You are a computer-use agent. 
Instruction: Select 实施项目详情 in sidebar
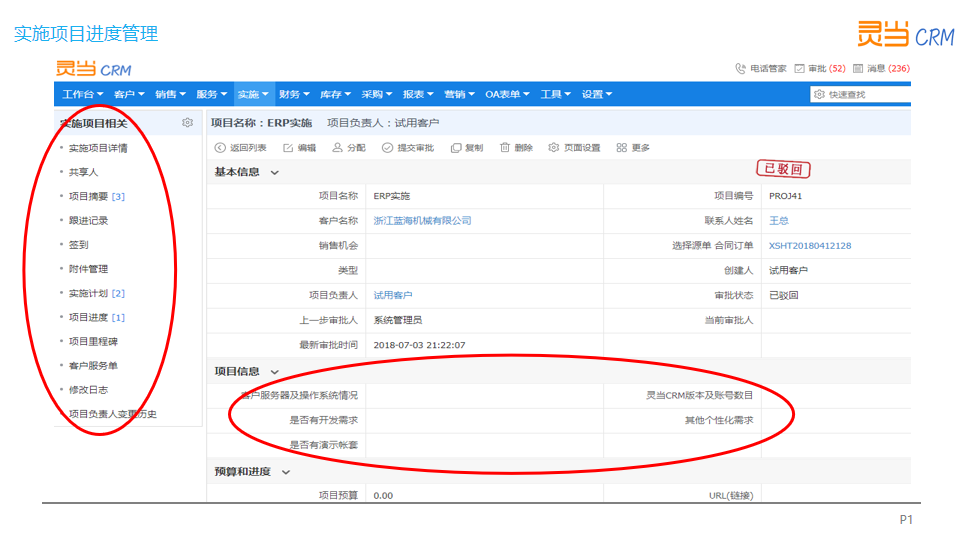98,148
